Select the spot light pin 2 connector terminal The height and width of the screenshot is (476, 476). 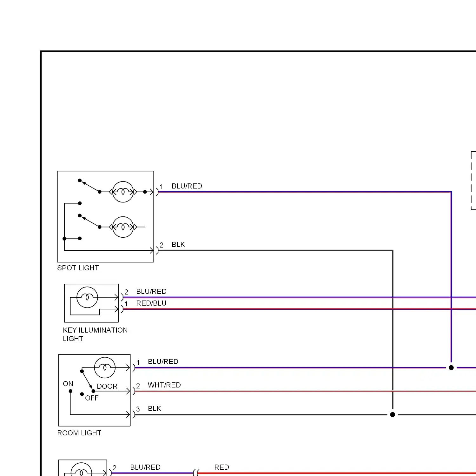click(x=157, y=250)
